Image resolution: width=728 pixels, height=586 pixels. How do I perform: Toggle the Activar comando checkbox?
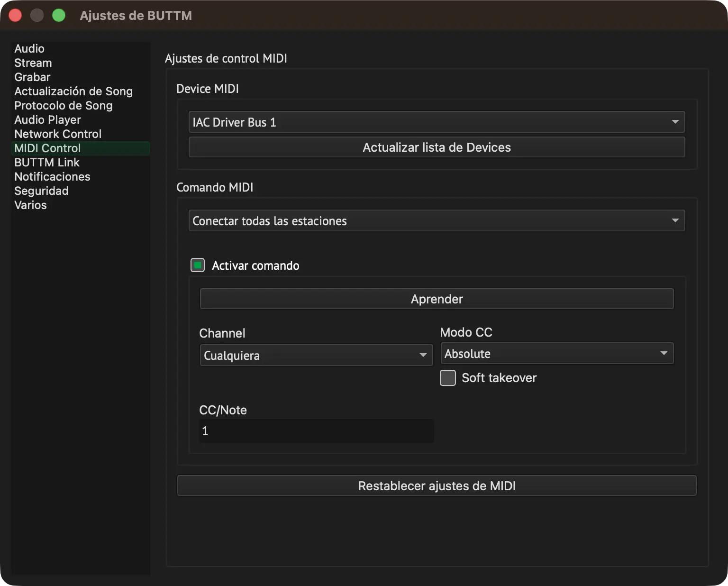click(198, 265)
